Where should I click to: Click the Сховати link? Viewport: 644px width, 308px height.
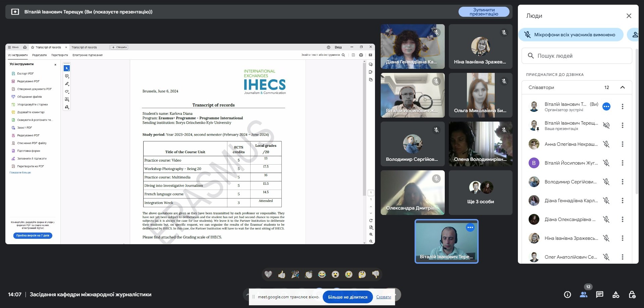coord(383,297)
